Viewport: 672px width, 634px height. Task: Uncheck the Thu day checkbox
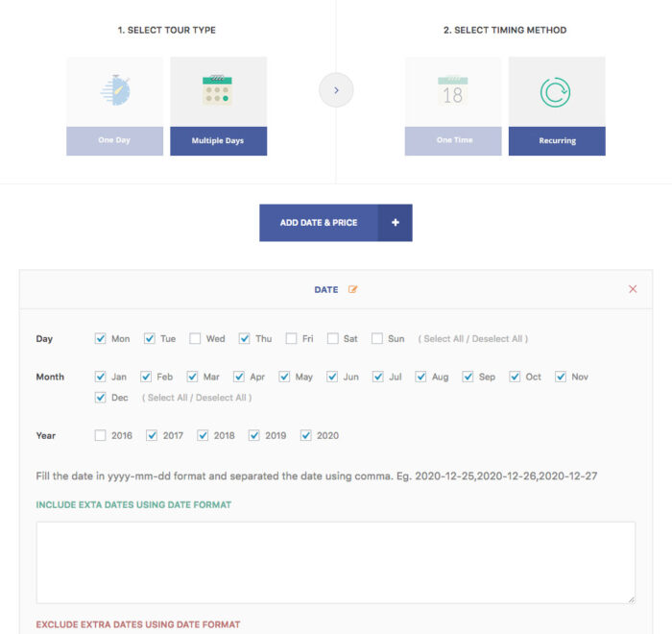(x=245, y=339)
